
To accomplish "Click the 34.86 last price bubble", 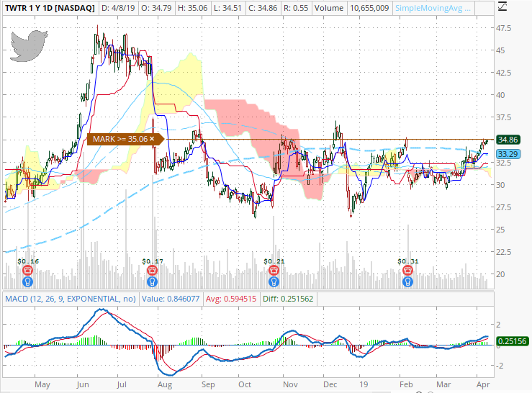I will (x=508, y=140).
